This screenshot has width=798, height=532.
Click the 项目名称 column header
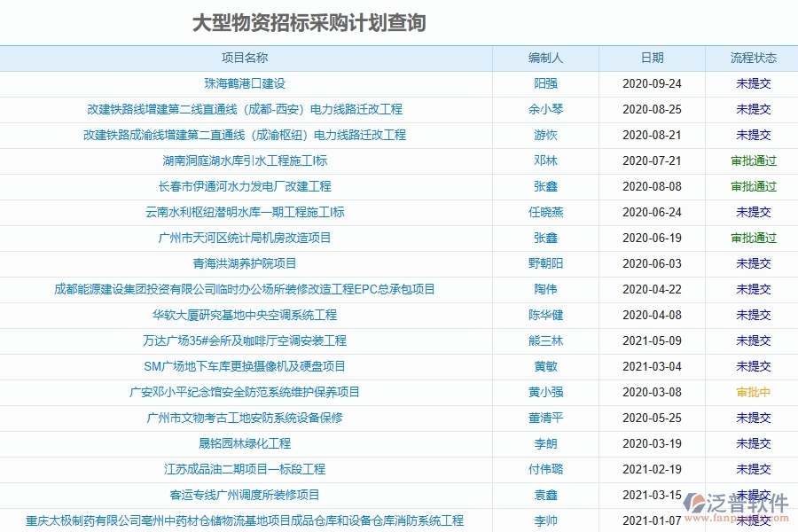pyautogui.click(x=246, y=58)
